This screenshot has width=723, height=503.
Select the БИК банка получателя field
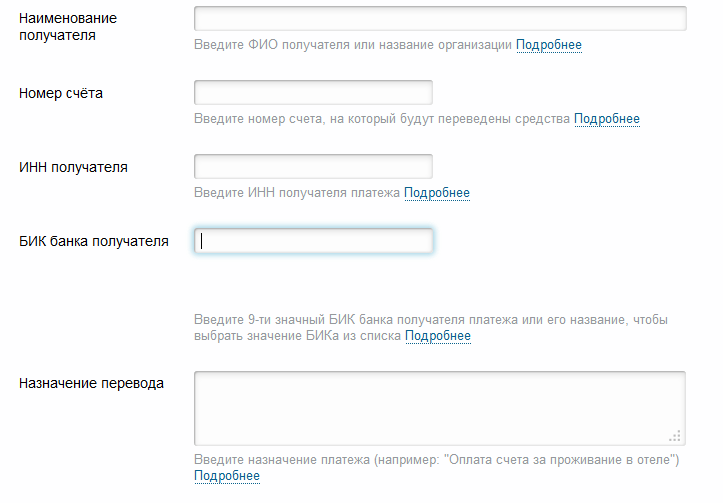pos(313,241)
